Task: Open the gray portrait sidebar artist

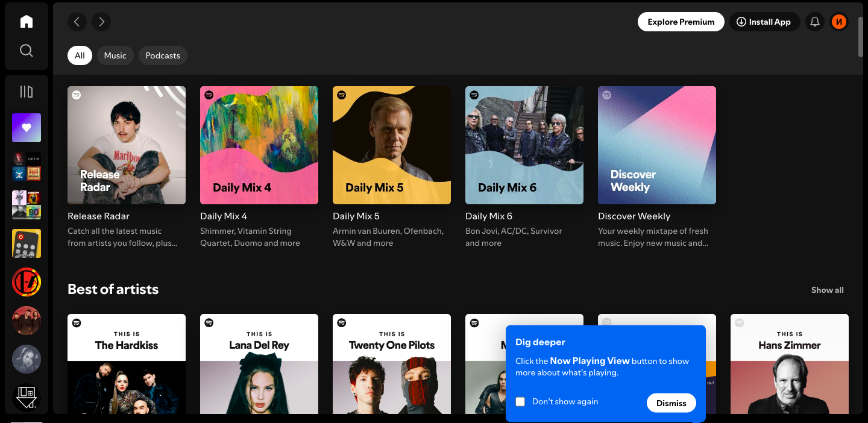Action: coord(27,359)
